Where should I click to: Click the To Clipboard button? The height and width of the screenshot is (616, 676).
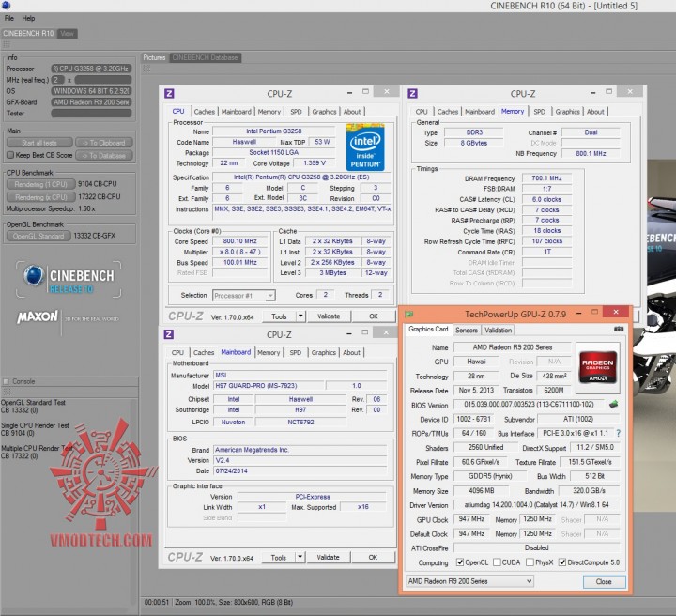pyautogui.click(x=104, y=143)
